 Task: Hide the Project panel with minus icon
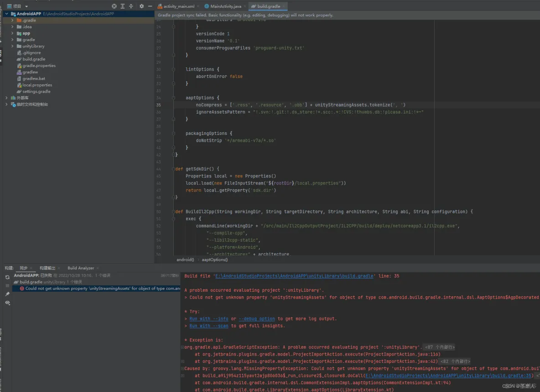click(150, 6)
